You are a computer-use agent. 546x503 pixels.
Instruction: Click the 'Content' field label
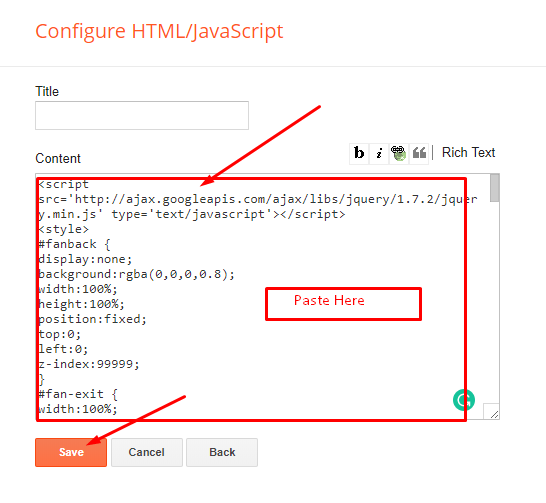(58, 158)
